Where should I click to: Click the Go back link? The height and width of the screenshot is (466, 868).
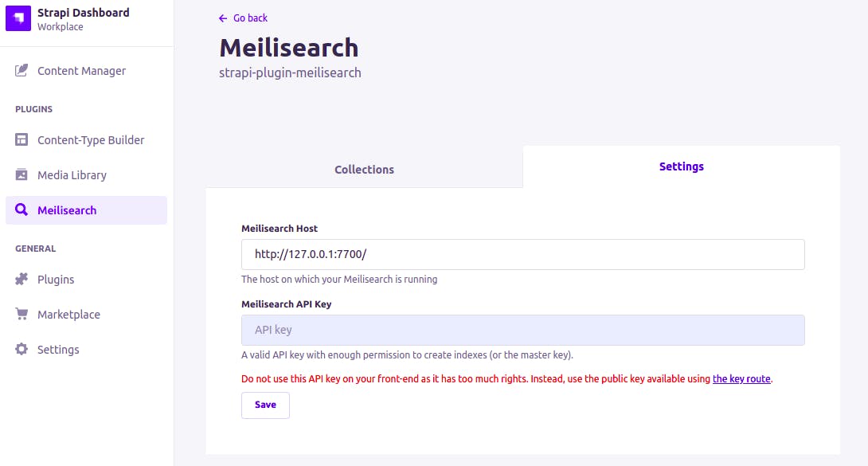pyautogui.click(x=248, y=18)
